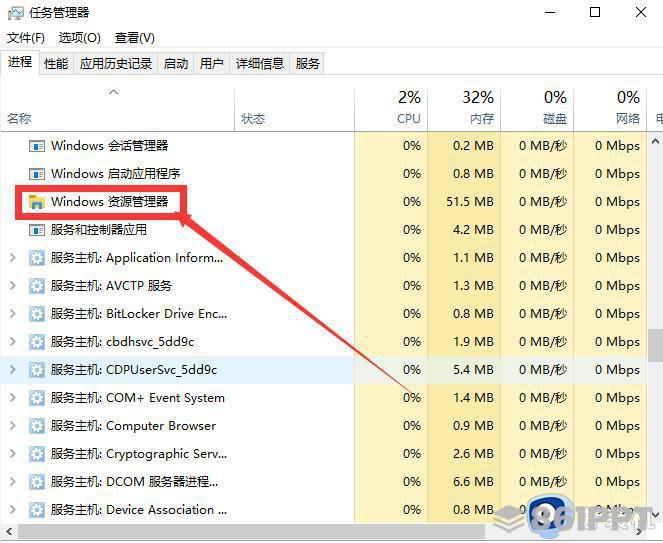Expand 服务主机: Computer Browser row
The height and width of the screenshot is (543, 663).
click(x=13, y=425)
